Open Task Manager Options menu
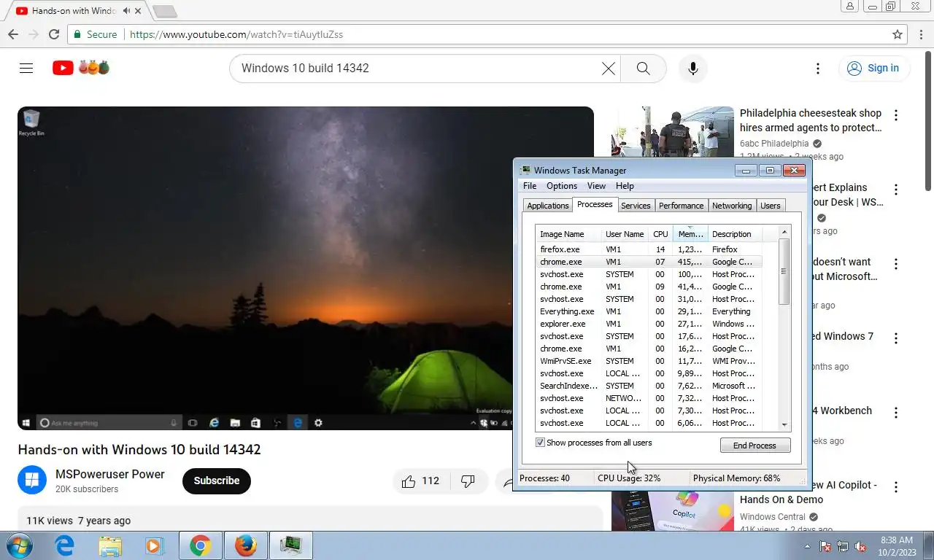This screenshot has width=934, height=560. coord(562,186)
